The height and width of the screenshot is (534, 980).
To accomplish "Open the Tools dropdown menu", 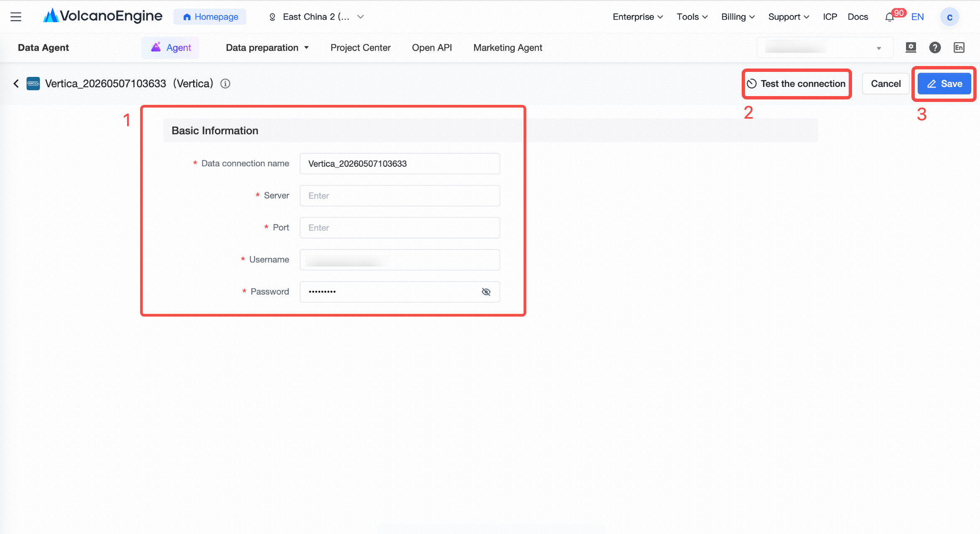I will (692, 17).
